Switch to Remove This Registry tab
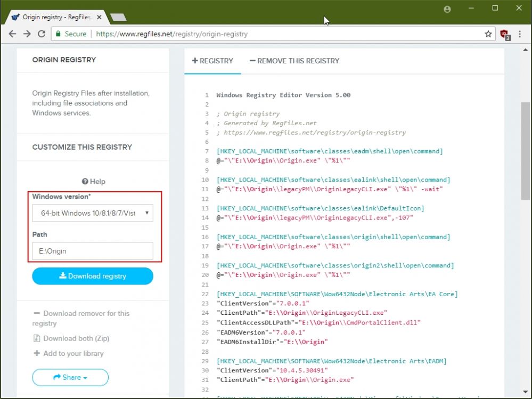The image size is (532, 399). [x=294, y=61]
